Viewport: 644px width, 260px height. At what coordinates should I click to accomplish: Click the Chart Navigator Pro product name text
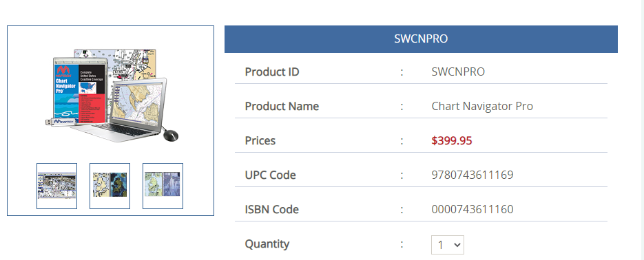(482, 106)
